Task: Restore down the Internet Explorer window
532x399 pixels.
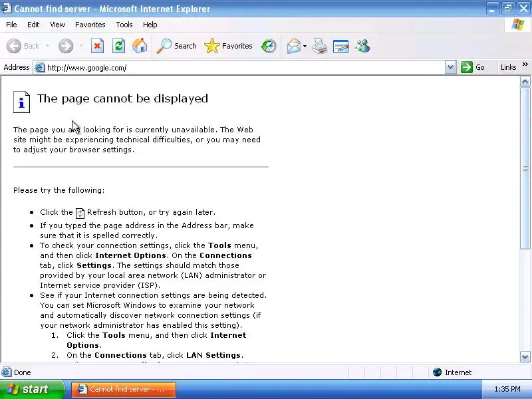Action: (508, 8)
